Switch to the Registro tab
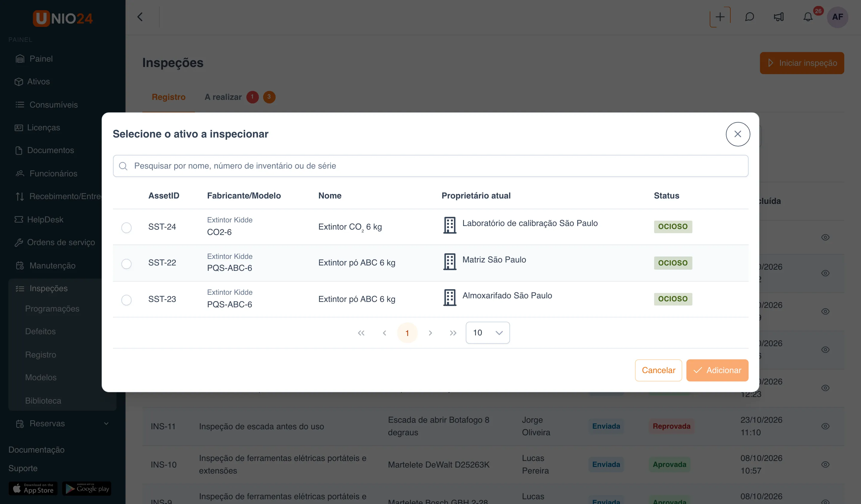Screen dimensions: 861x504 click(x=168, y=97)
